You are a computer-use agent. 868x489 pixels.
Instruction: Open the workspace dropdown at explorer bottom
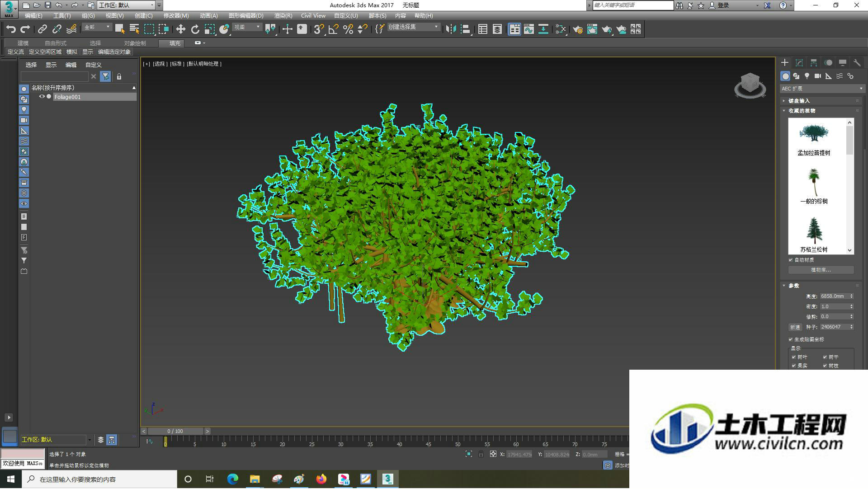click(89, 440)
